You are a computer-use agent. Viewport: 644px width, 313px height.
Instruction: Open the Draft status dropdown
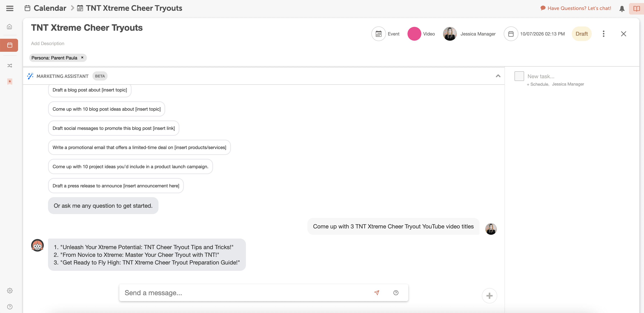click(581, 34)
